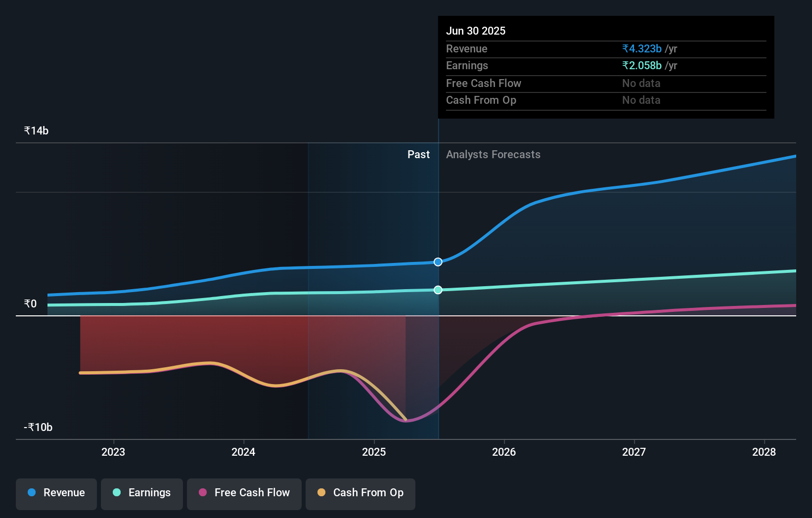Click the 2026 x-axis label
The image size is (812, 518).
(504, 452)
